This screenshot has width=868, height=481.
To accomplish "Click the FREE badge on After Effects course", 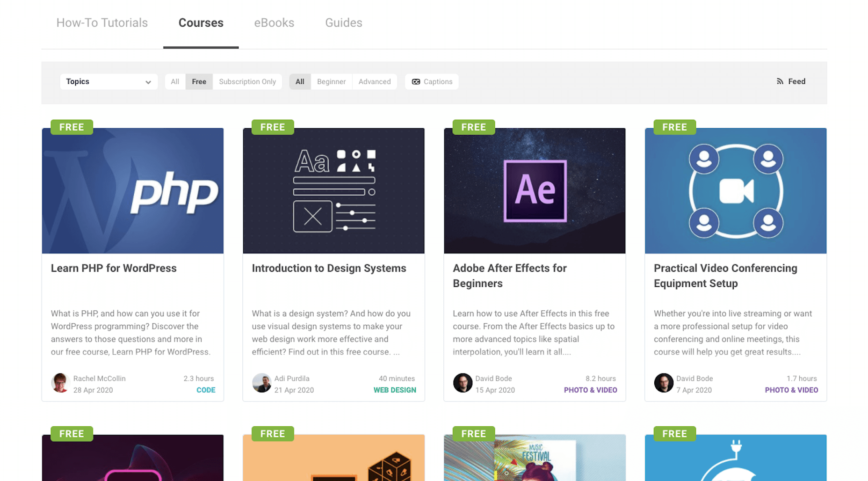I will point(474,127).
